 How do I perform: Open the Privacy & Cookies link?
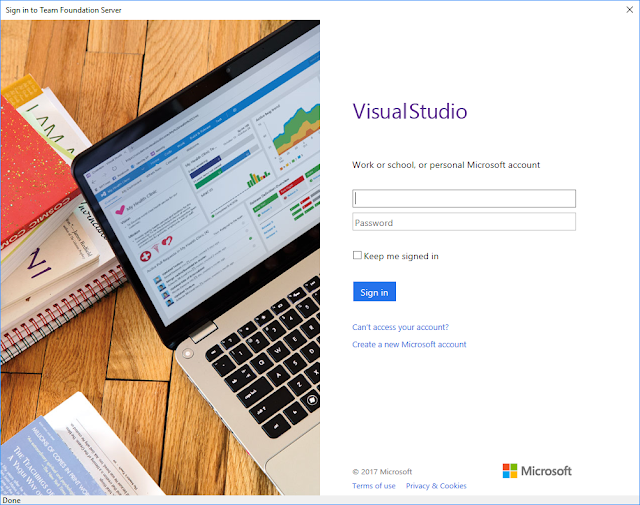(436, 486)
